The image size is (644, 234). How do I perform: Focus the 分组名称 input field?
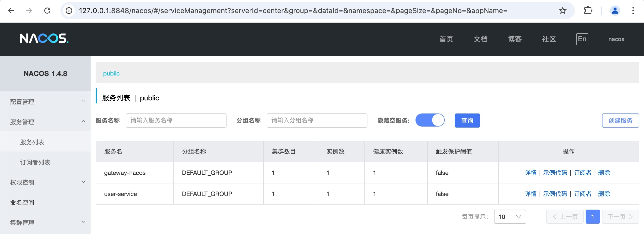click(317, 121)
